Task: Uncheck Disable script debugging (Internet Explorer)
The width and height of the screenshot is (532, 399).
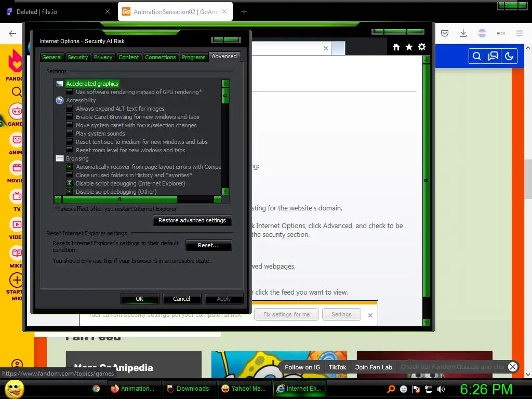Action: coord(69,183)
